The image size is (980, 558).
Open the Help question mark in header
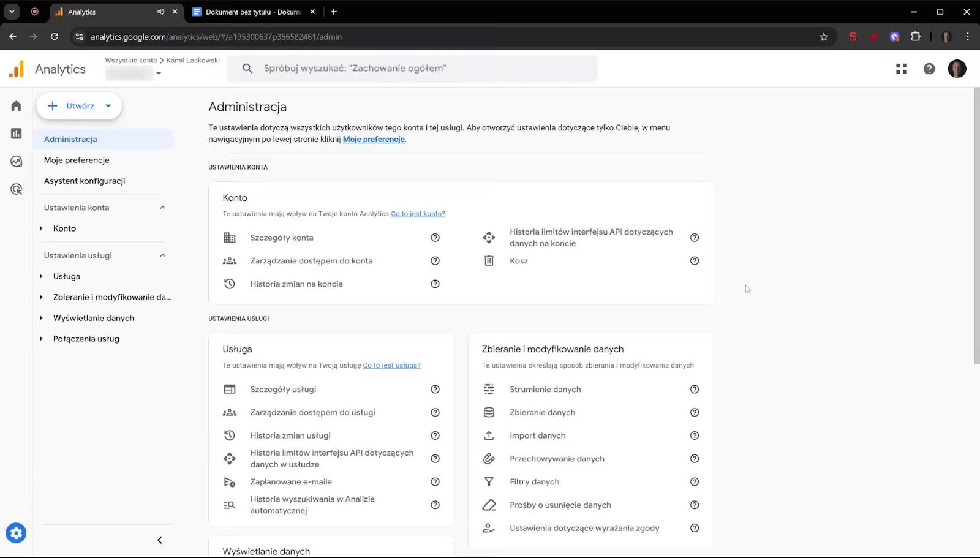[x=929, y=69]
